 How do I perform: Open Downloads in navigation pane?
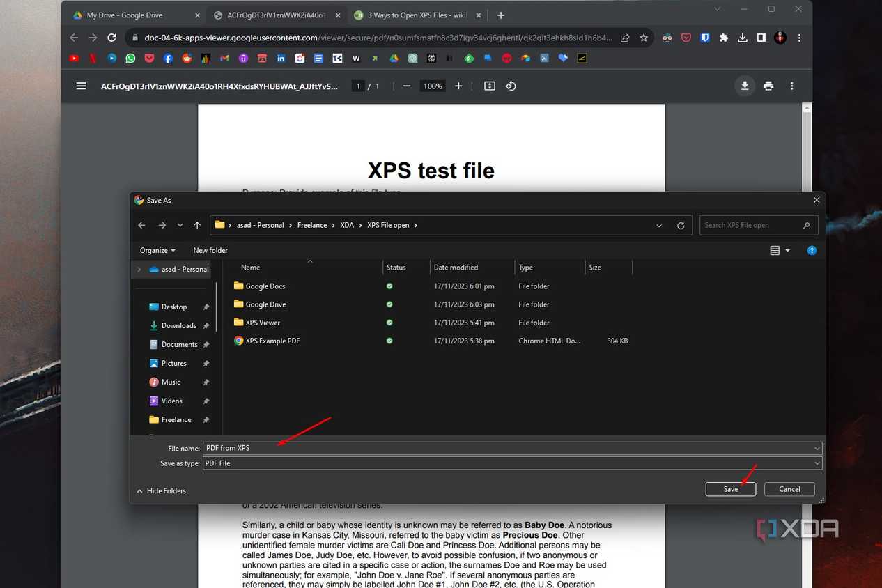pos(178,325)
